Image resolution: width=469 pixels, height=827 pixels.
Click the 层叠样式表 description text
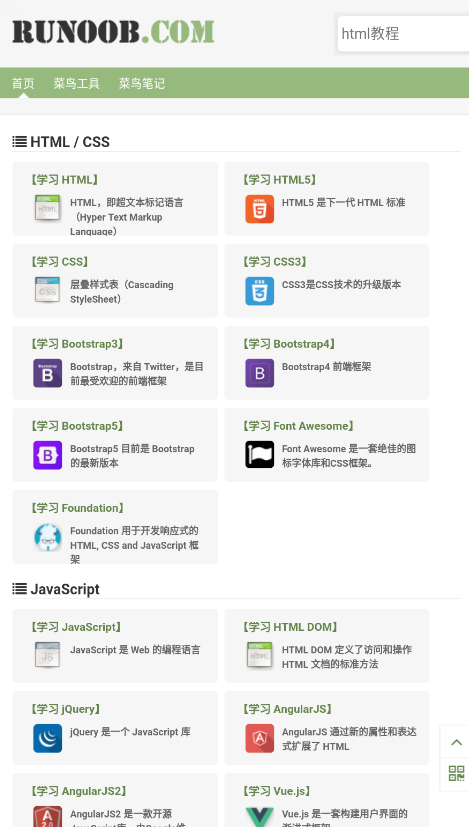coord(122,292)
